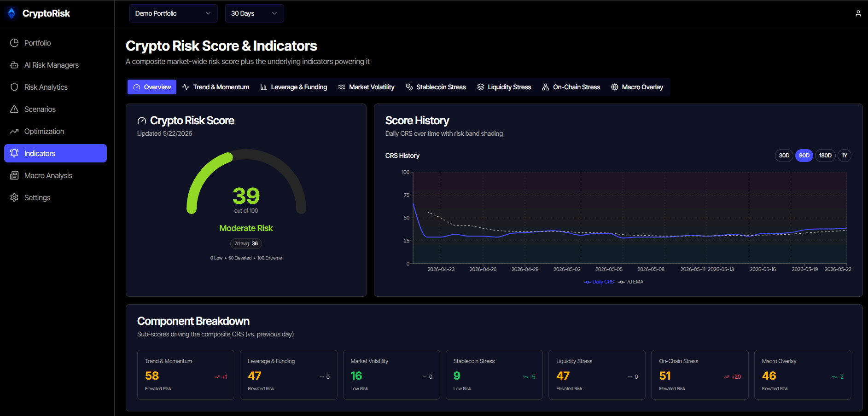
Task: Click the Portfolio pie chart icon
Action: tap(14, 43)
